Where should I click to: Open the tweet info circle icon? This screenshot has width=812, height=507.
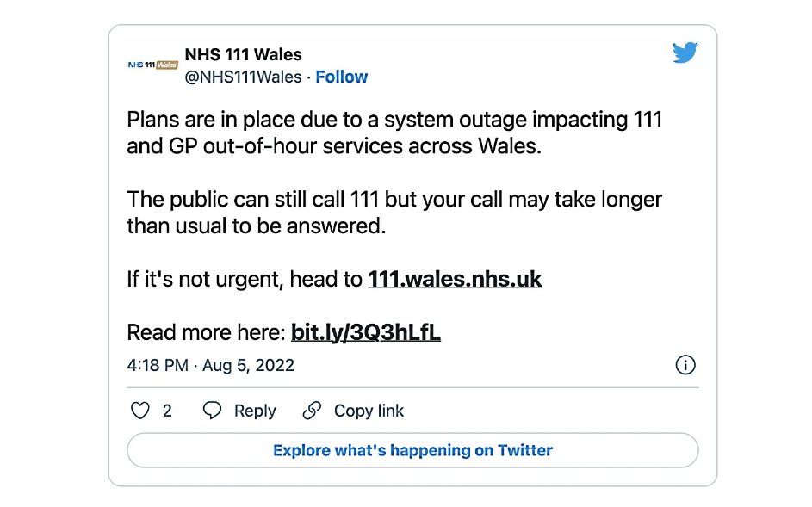(x=685, y=365)
